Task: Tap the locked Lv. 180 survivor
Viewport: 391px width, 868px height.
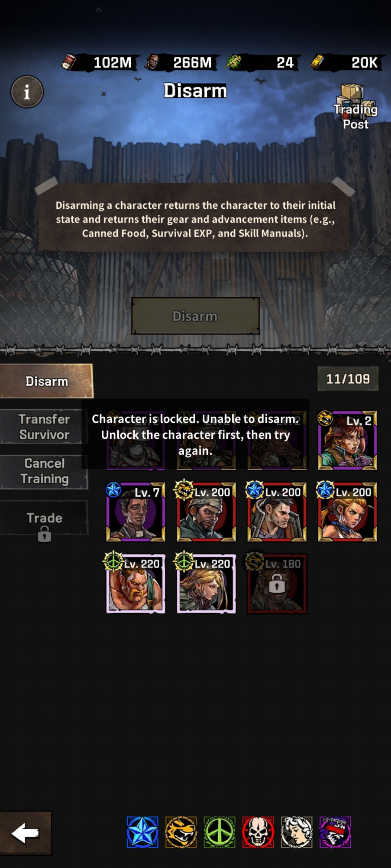Action: click(x=277, y=583)
